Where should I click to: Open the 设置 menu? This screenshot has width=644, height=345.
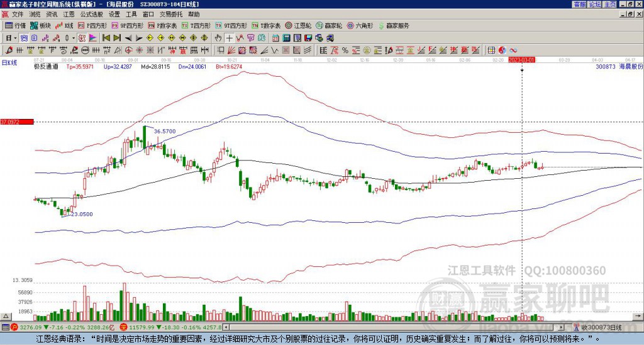pos(114,14)
